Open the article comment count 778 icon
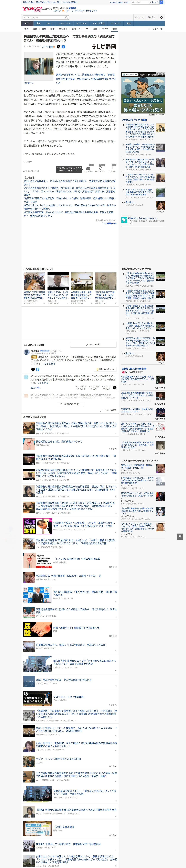This screenshot has height=868, width=186. click(45, 47)
